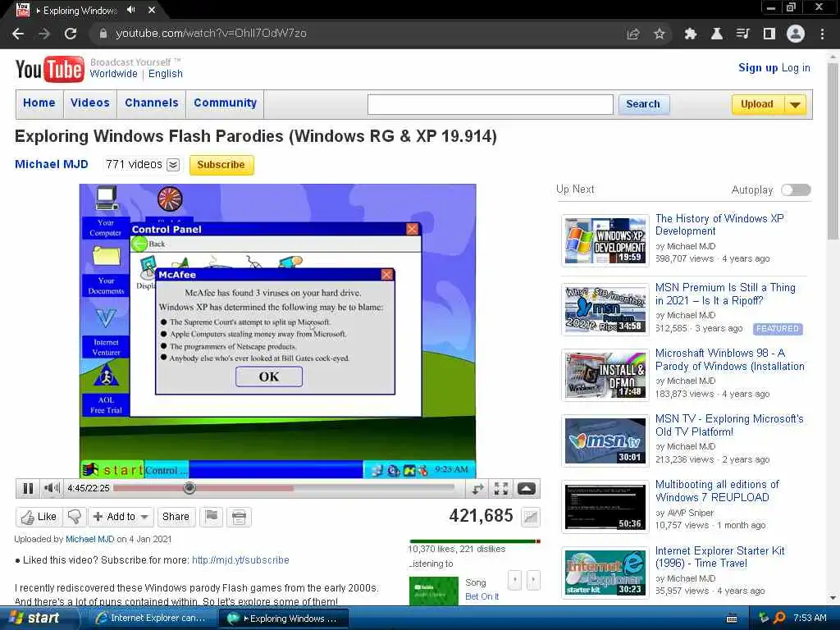Image resolution: width=840 pixels, height=630 pixels.
Task: Open Microshaft Winblows 98 video thumbnail
Action: [x=605, y=376]
